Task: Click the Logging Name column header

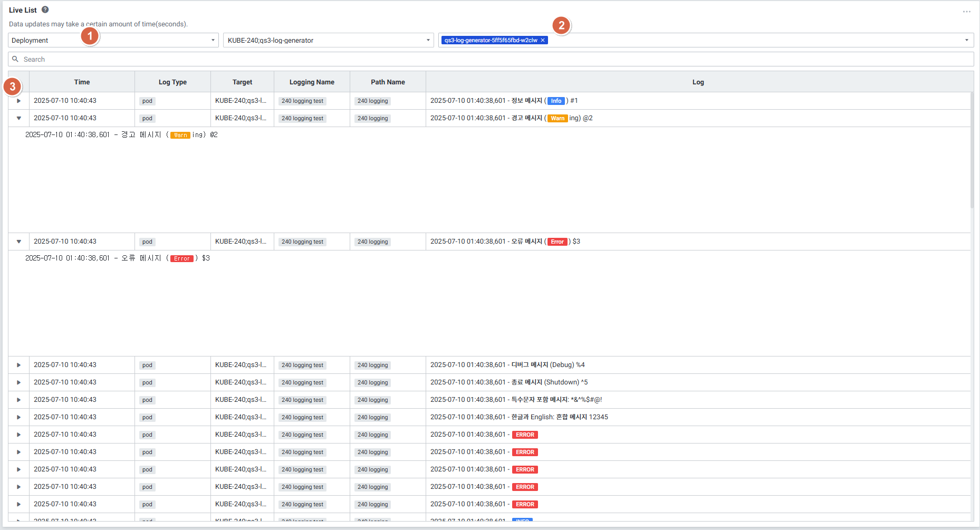Action: (x=312, y=82)
